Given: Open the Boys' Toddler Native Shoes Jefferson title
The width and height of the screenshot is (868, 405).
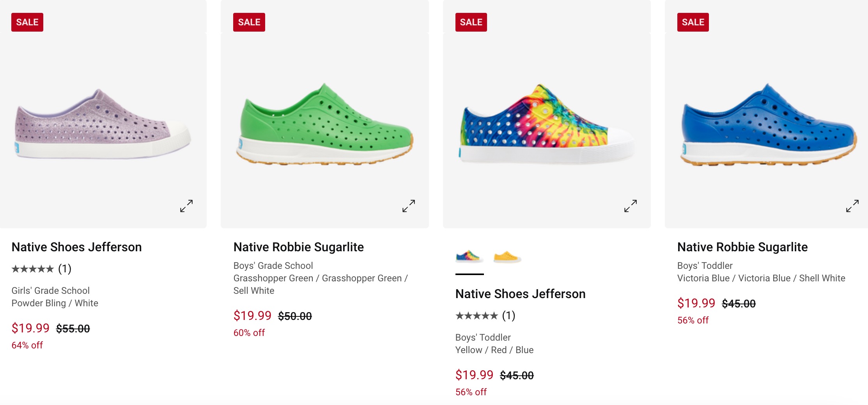Looking at the screenshot, I should pos(520,294).
